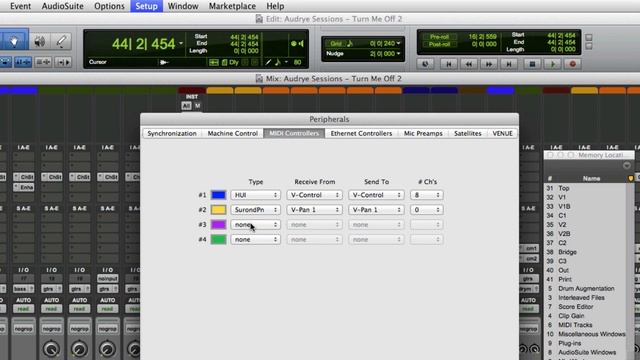Click the Fast Forward transport button
This screenshot has height=360, width=640.
(489, 64)
